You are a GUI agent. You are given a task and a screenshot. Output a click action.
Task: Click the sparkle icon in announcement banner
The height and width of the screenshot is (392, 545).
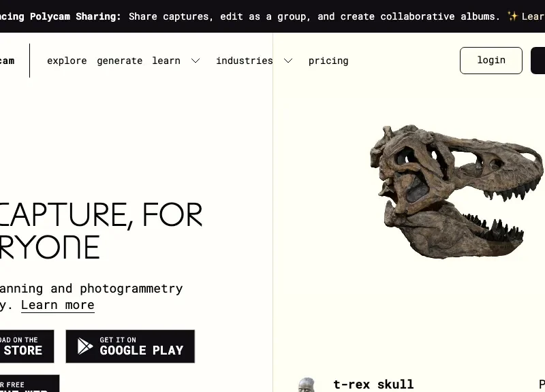513,16
